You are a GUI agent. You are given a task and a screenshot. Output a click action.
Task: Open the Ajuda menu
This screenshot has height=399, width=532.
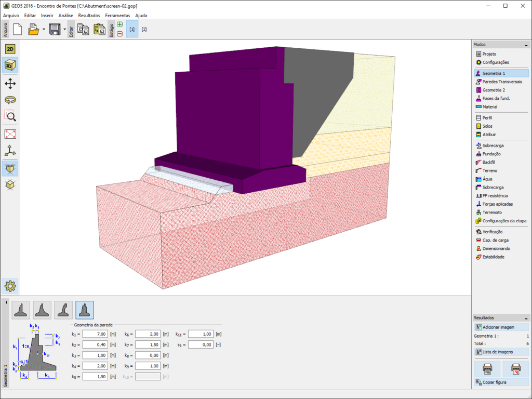coord(141,16)
